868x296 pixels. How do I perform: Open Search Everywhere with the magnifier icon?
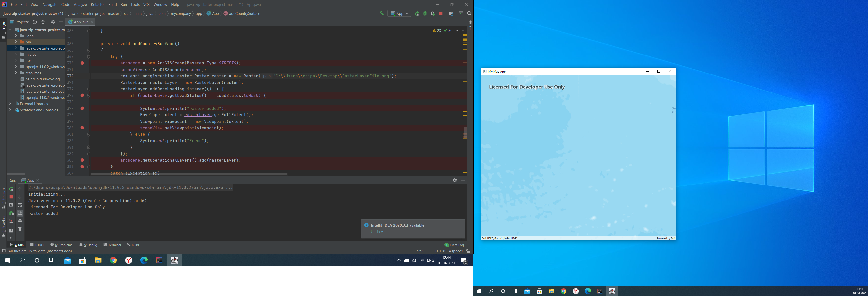pyautogui.click(x=469, y=14)
